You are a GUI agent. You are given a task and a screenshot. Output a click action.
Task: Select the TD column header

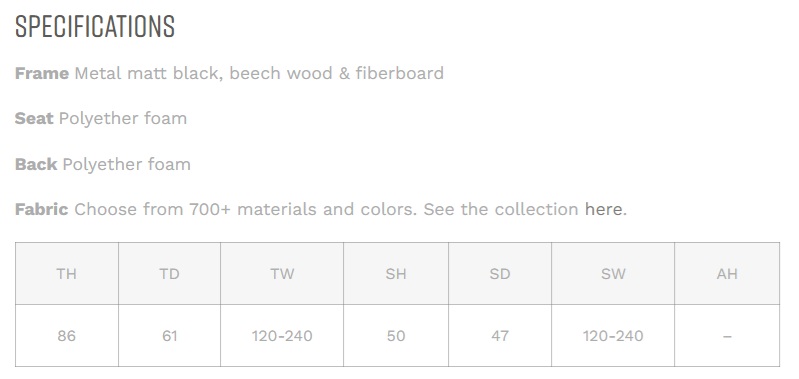[169, 274]
